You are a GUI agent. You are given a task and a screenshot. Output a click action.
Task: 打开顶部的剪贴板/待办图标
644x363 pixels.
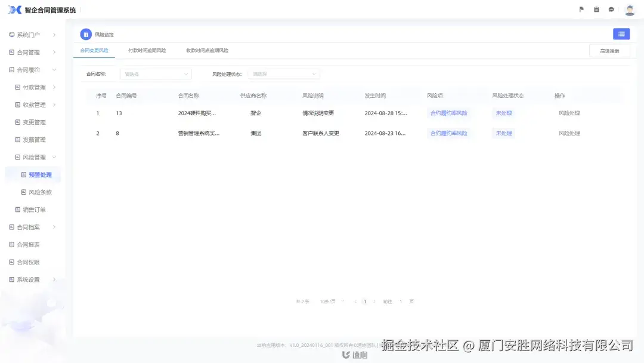pyautogui.click(x=596, y=9)
